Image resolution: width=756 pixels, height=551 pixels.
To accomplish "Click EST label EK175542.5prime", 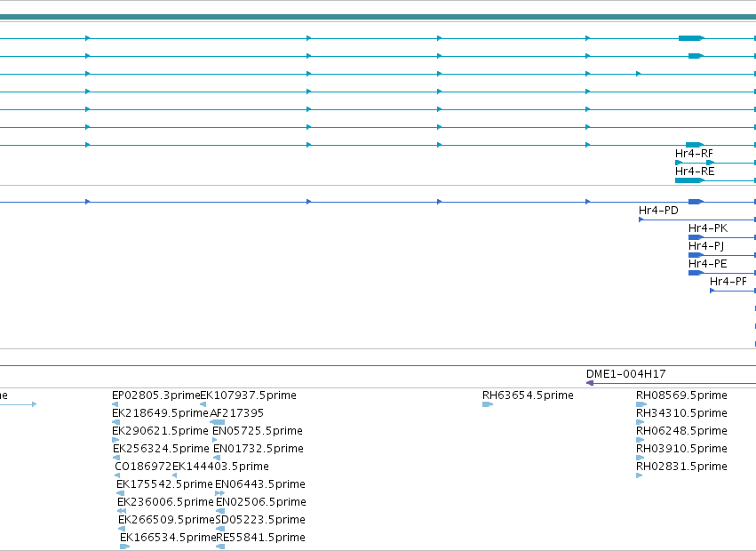I will click(x=164, y=484).
